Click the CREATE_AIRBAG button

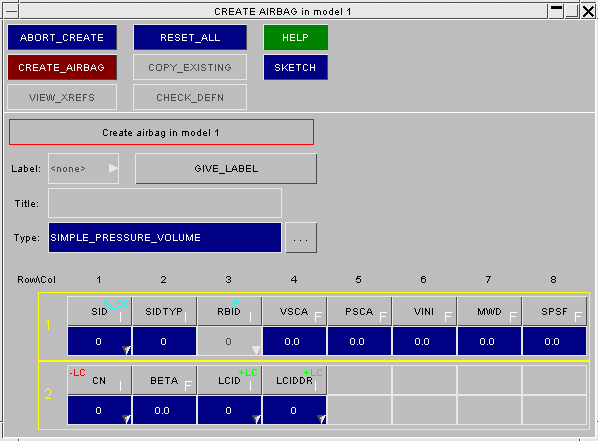tap(62, 68)
